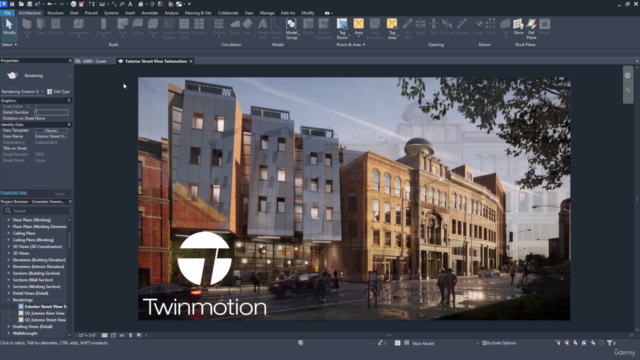Click the Apply button in Properties
The height and width of the screenshot is (360, 640).
point(60,193)
